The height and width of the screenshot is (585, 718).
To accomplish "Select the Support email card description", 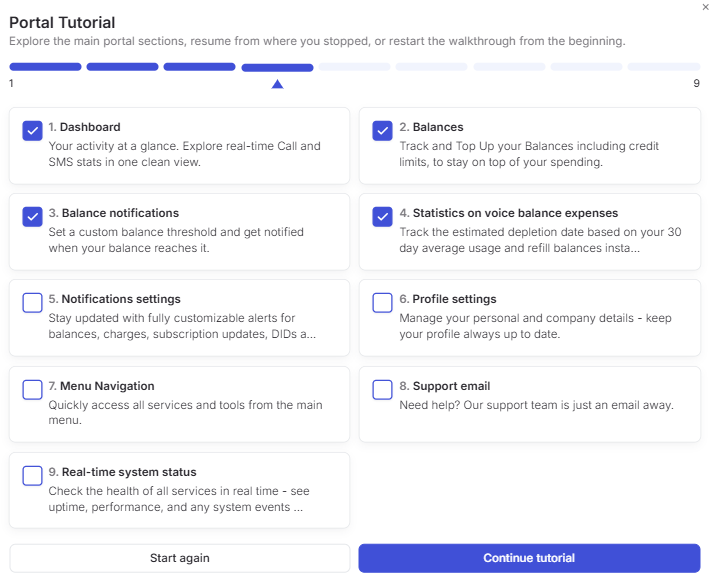I will [x=536, y=405].
